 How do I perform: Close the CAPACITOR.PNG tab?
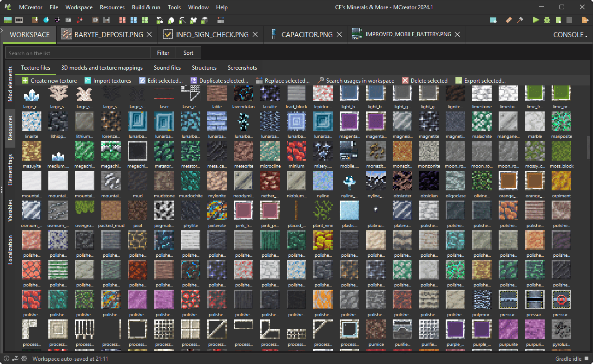[x=339, y=35]
